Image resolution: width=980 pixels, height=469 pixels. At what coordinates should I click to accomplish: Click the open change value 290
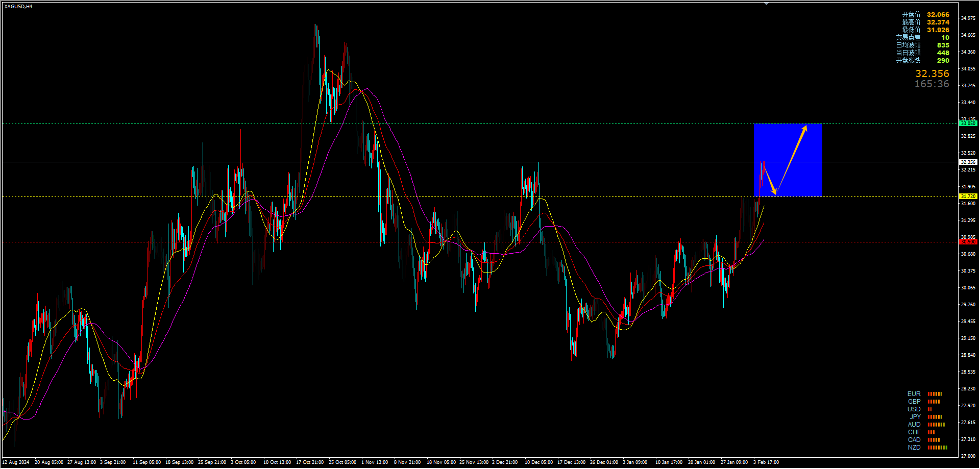tap(943, 61)
